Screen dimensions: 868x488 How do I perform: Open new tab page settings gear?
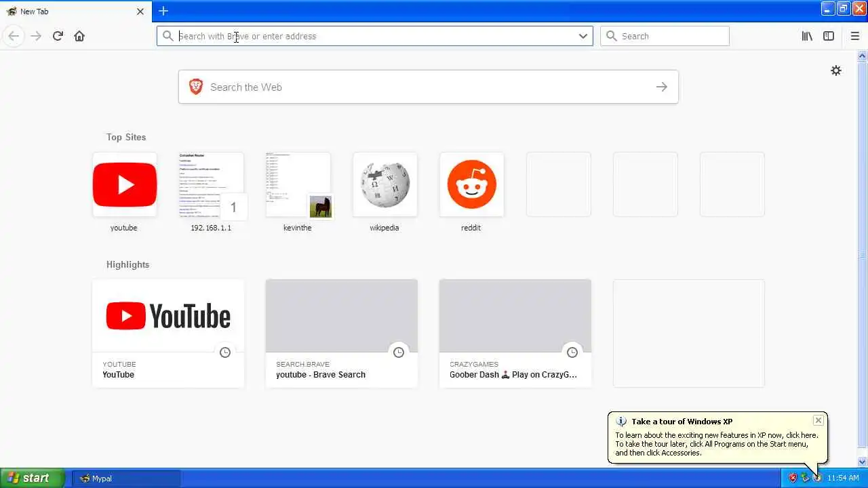(836, 70)
